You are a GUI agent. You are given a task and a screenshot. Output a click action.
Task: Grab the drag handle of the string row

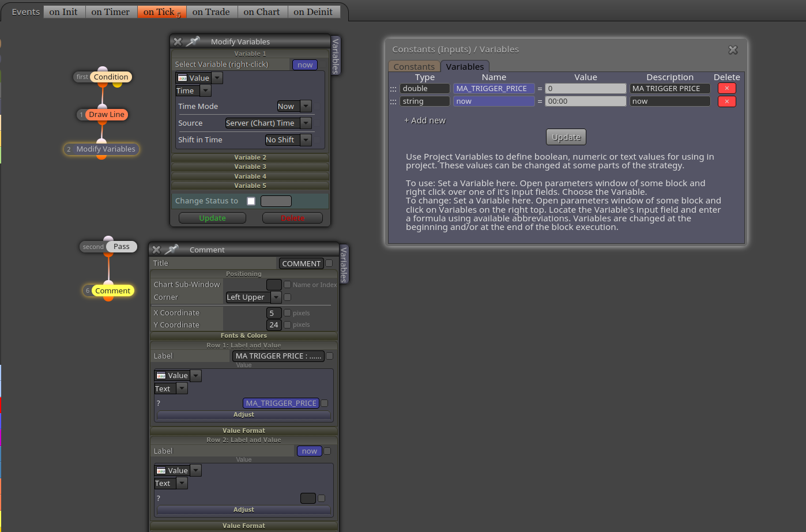(393, 101)
